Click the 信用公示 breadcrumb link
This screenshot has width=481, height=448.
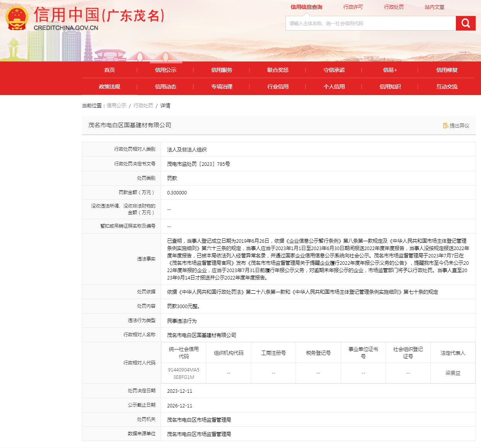[x=117, y=106]
